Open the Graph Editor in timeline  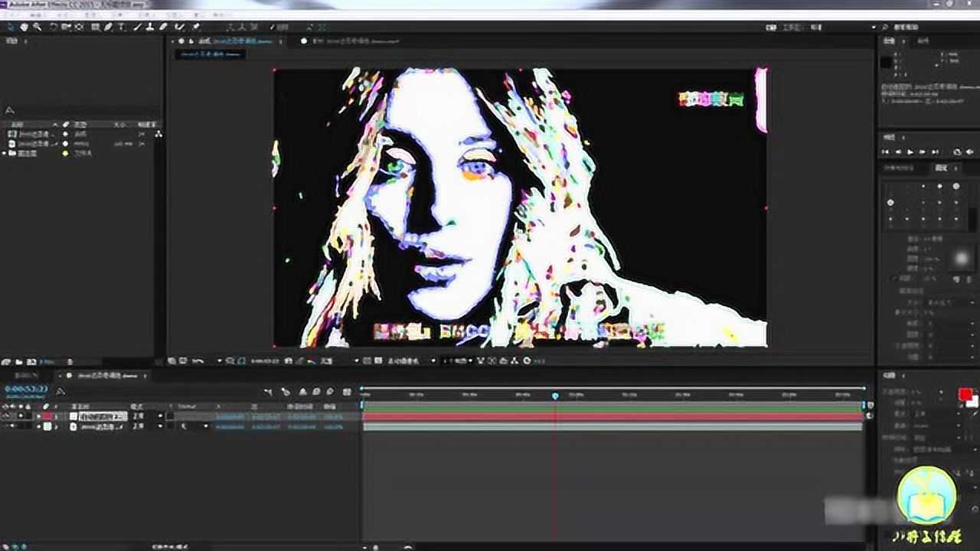click(347, 392)
